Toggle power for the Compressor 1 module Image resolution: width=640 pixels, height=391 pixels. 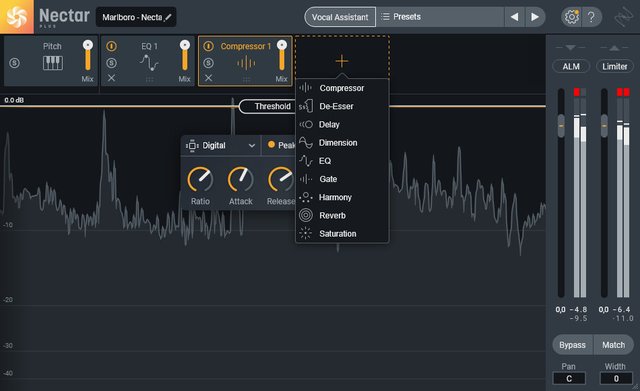click(208, 46)
